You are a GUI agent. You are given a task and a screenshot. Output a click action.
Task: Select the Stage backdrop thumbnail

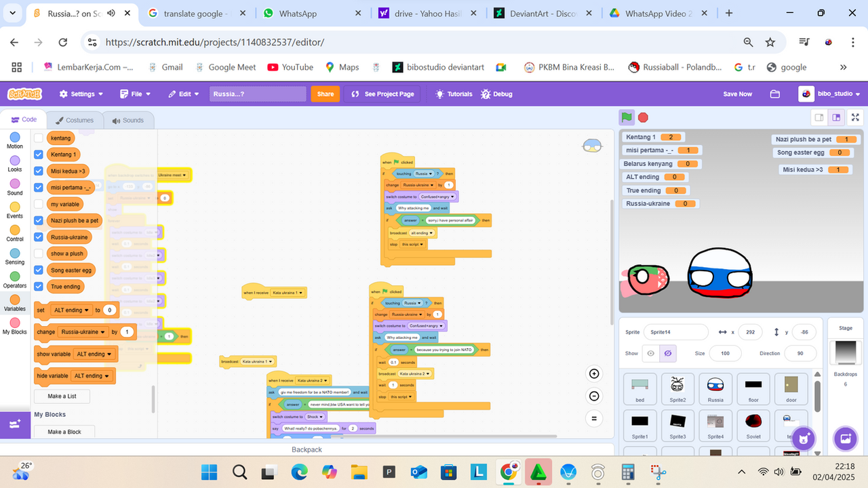(x=846, y=353)
